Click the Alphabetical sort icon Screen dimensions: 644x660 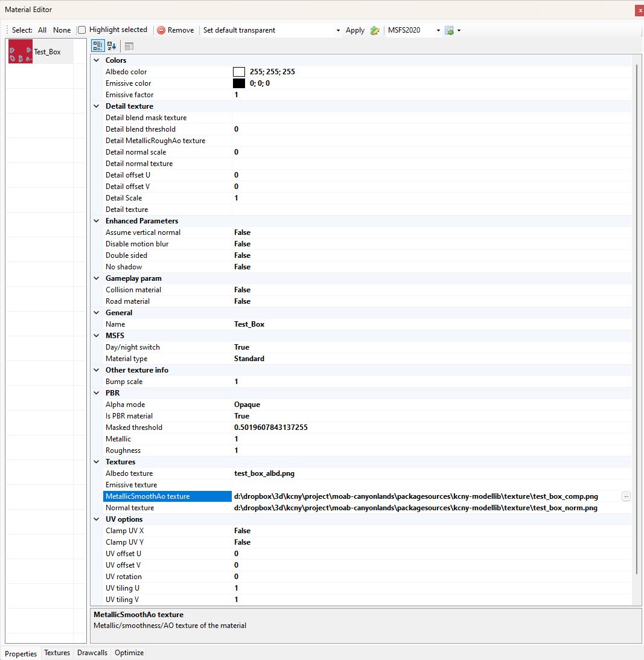pos(112,46)
